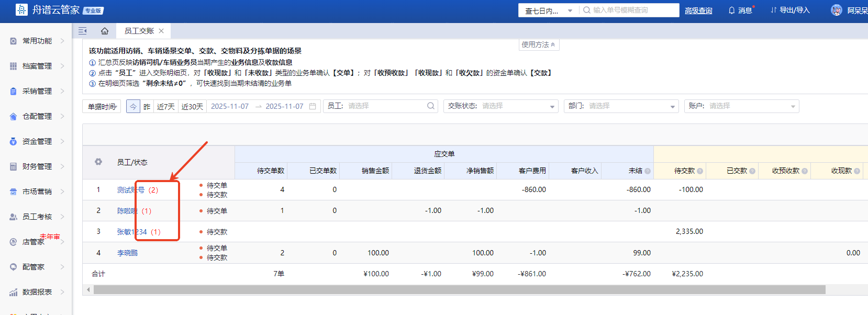Screen dimensions: 868x315
Task: Select the 近30天 date range option
Action: (192, 107)
